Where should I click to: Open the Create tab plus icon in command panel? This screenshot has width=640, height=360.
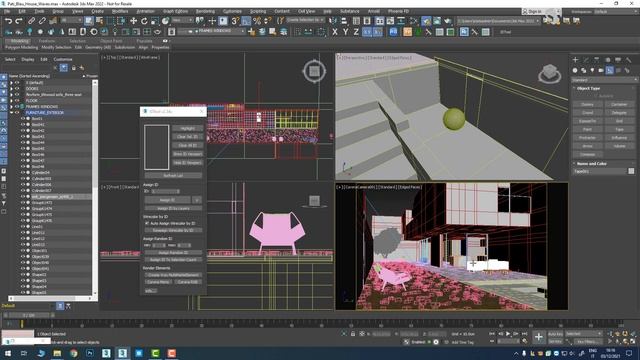(x=575, y=60)
